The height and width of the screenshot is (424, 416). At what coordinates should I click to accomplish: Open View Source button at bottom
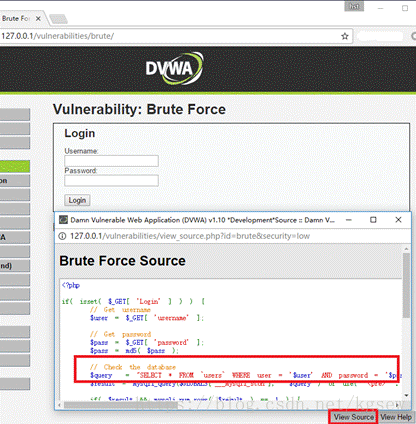tap(354, 417)
